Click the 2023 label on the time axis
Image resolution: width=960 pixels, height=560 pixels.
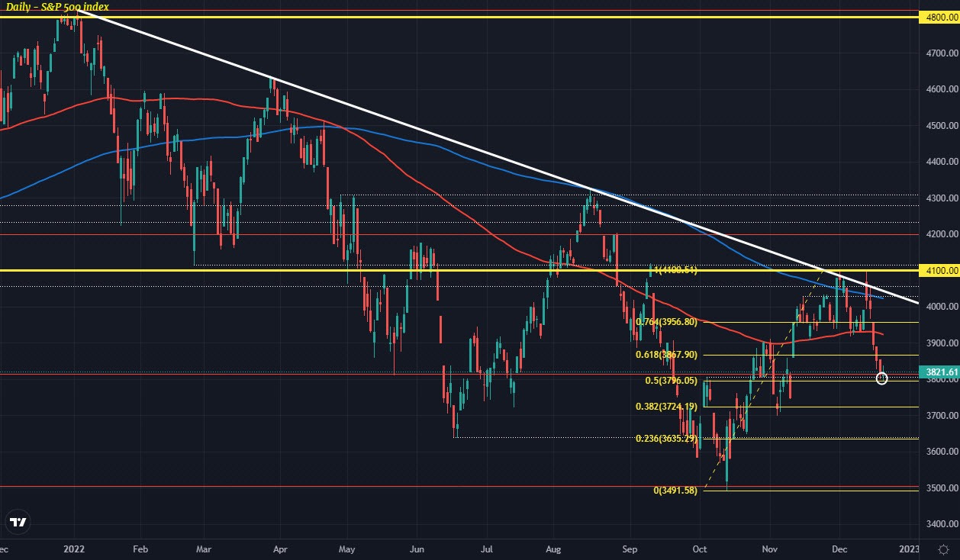pyautogui.click(x=909, y=549)
